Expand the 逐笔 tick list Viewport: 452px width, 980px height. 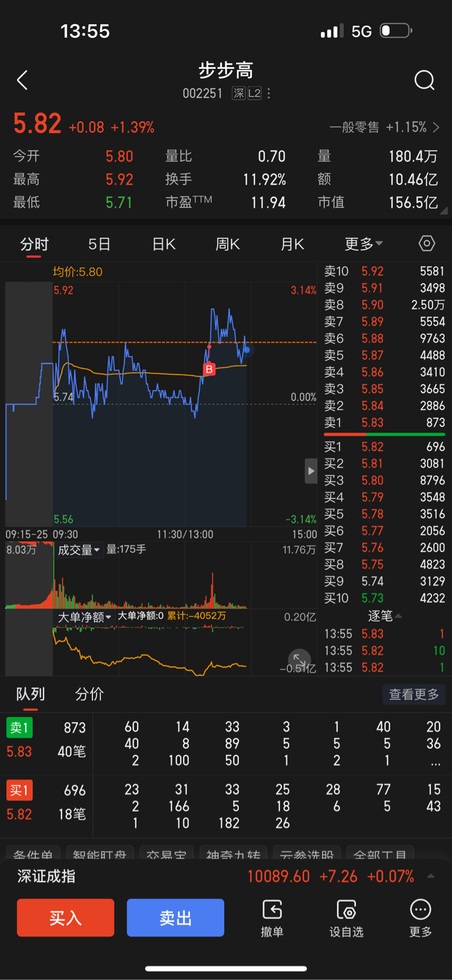384,616
